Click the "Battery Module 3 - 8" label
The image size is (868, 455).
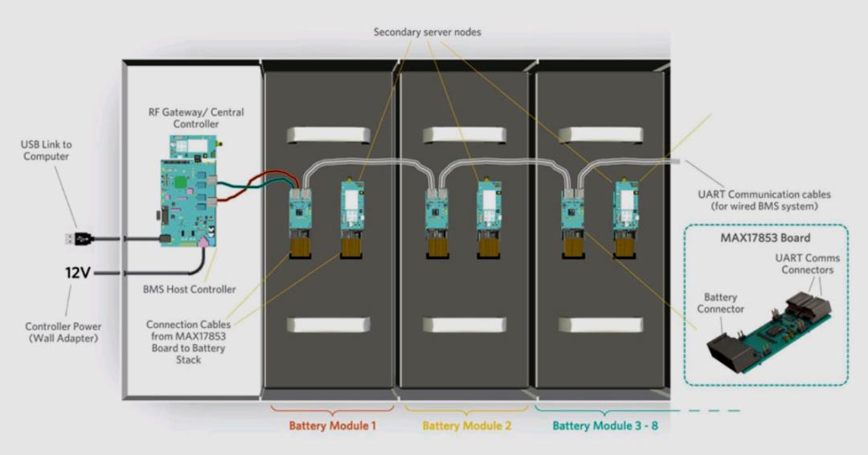604,425
